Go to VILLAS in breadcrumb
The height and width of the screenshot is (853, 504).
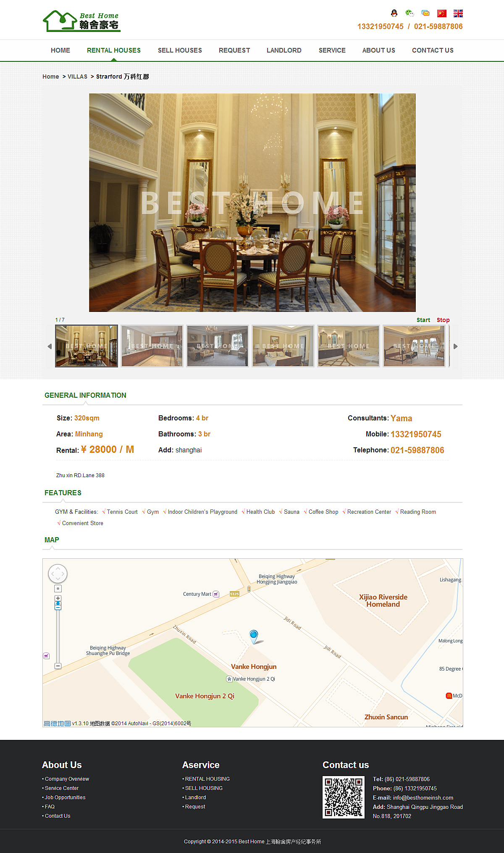pyautogui.click(x=77, y=77)
